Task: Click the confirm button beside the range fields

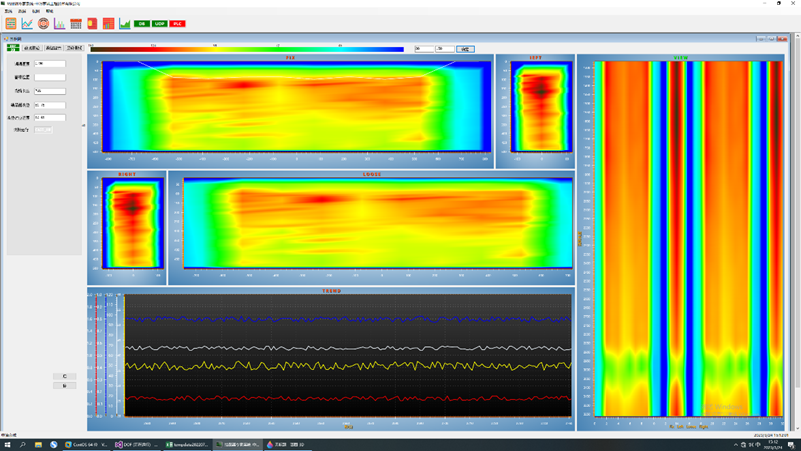Action: tap(465, 48)
